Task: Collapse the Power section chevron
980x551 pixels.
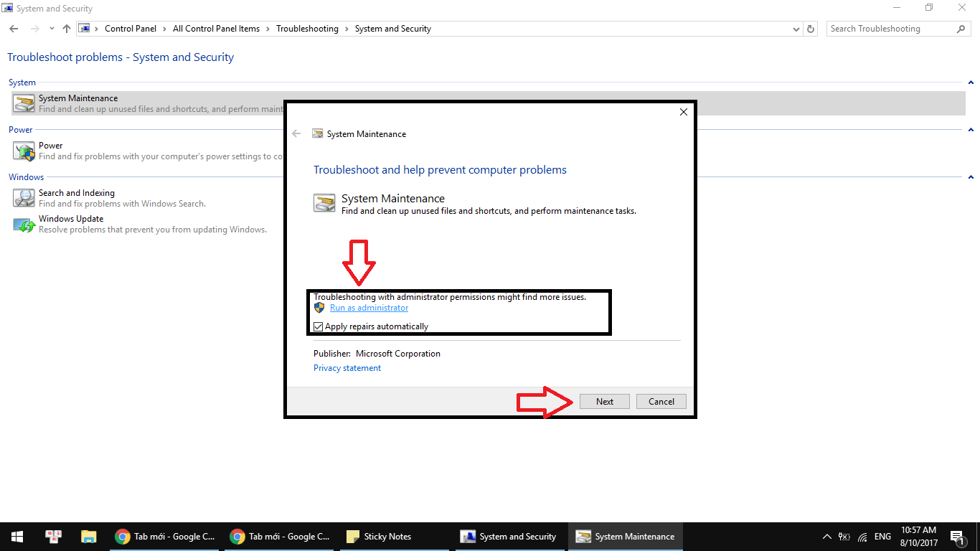Action: pos(971,130)
